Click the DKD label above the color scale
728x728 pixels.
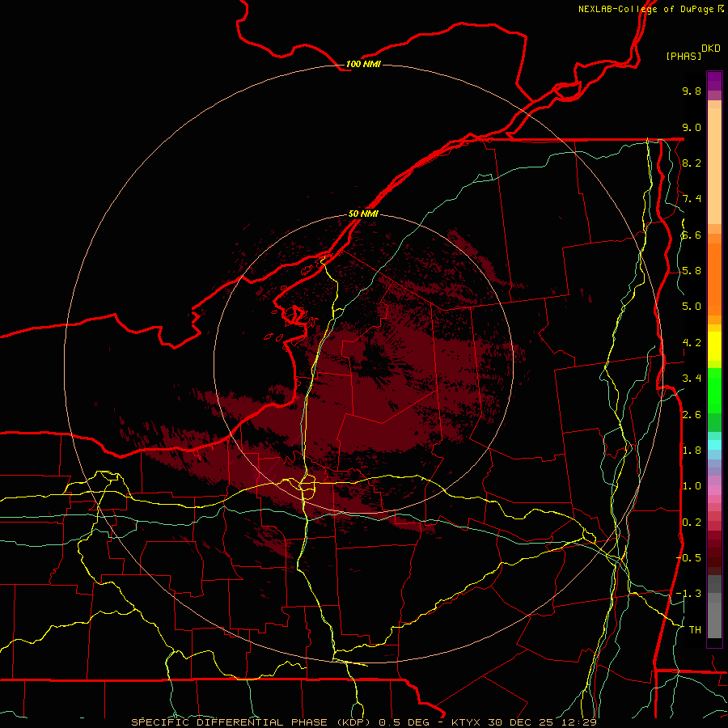pos(711,49)
